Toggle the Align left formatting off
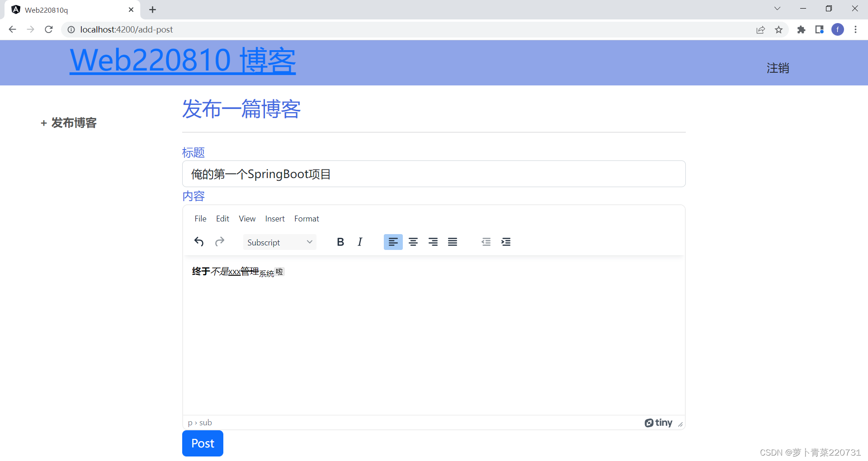Viewport: 868px width, 461px height. [393, 242]
